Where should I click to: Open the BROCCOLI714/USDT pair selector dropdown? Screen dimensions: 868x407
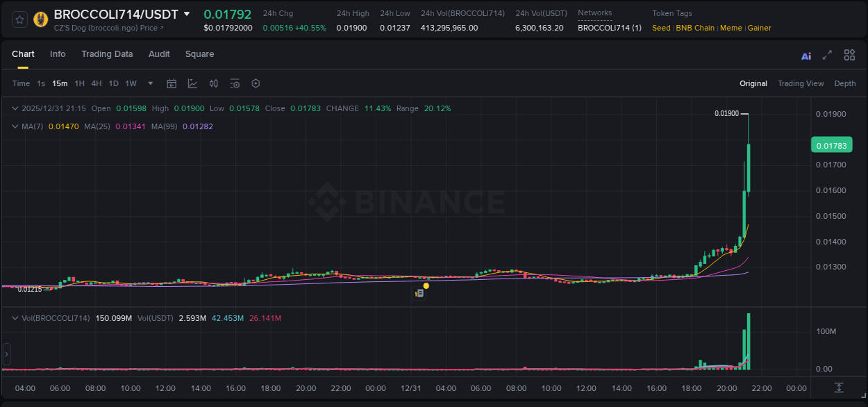coord(186,13)
